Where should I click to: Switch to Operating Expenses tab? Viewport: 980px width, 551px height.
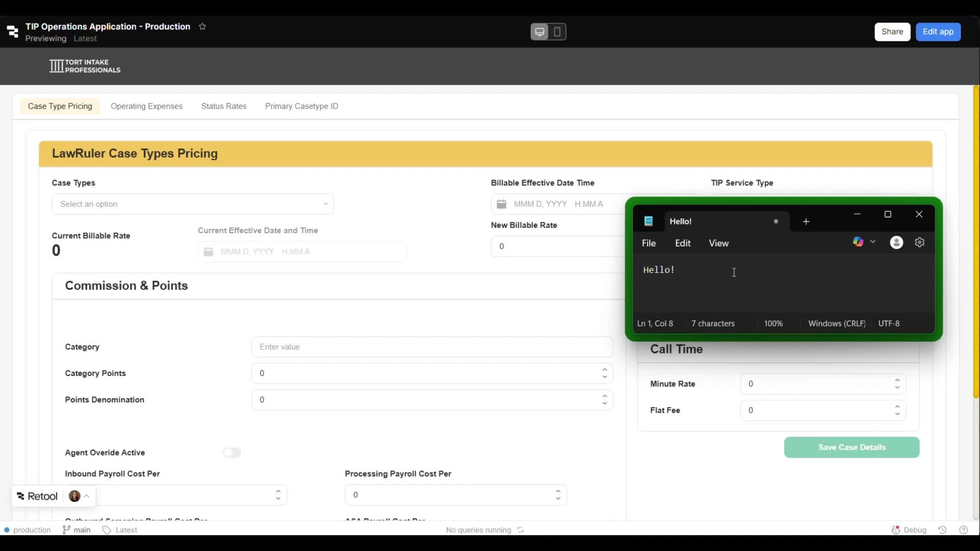(x=146, y=106)
